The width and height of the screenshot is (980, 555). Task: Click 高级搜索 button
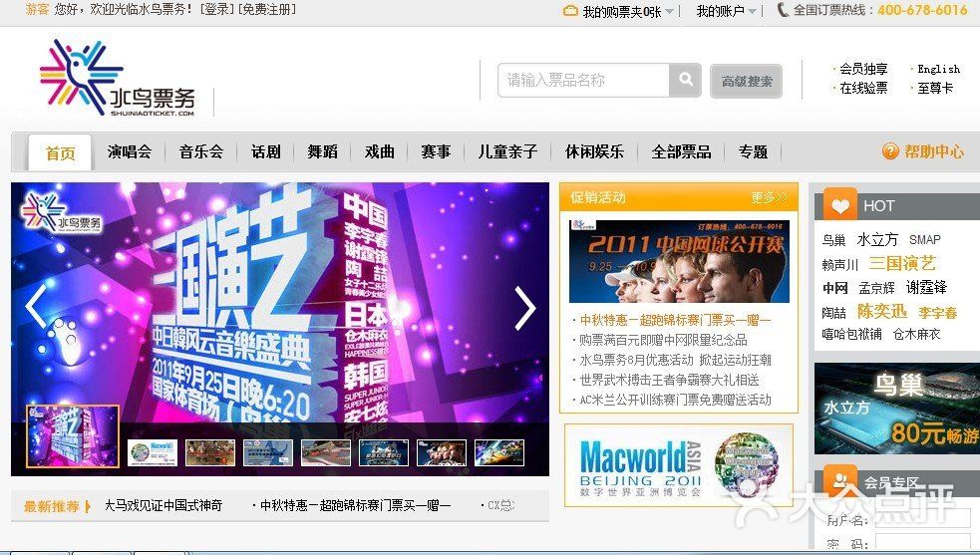(747, 81)
